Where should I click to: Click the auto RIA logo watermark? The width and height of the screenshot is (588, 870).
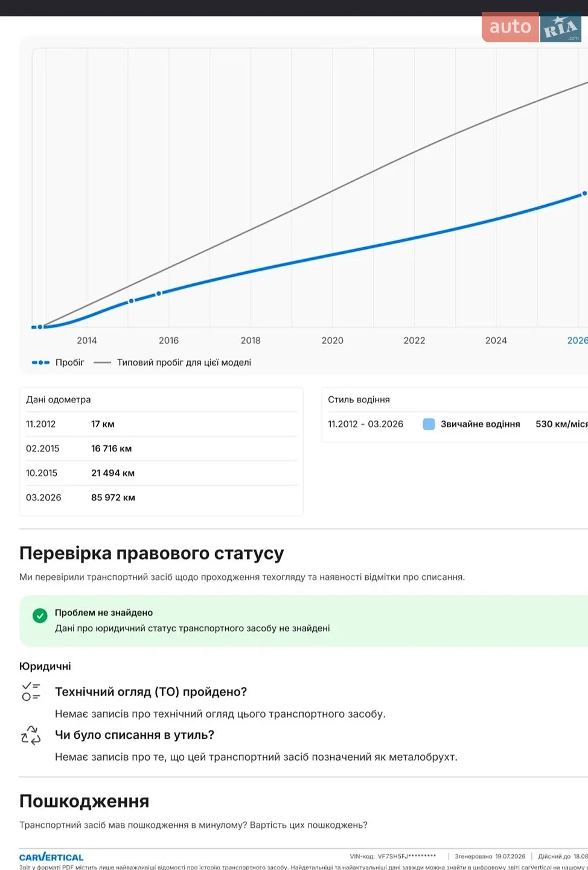[x=531, y=27]
